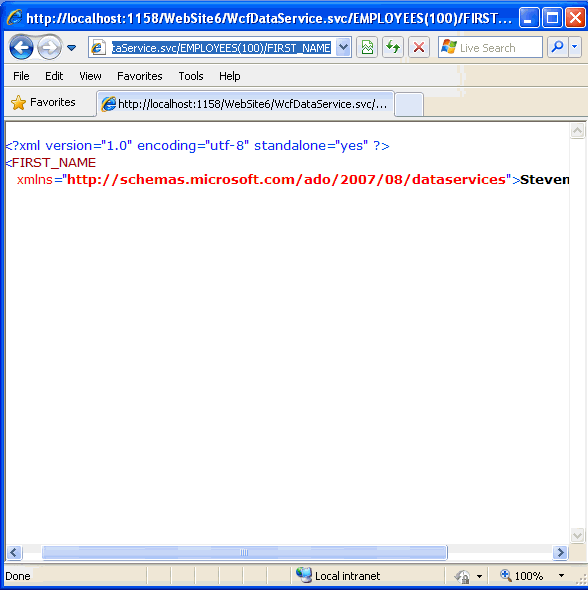The height and width of the screenshot is (590, 588).
Task: Select the WcfDataService.svc tab
Action: click(x=245, y=104)
